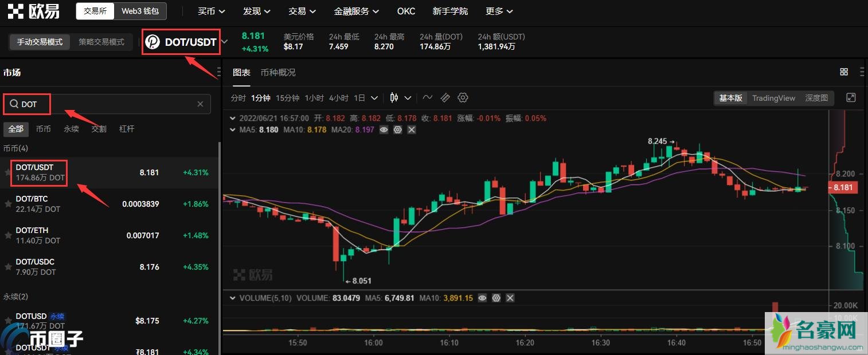
Task: Favorite the DOT/USDC pair star
Action: point(8,267)
